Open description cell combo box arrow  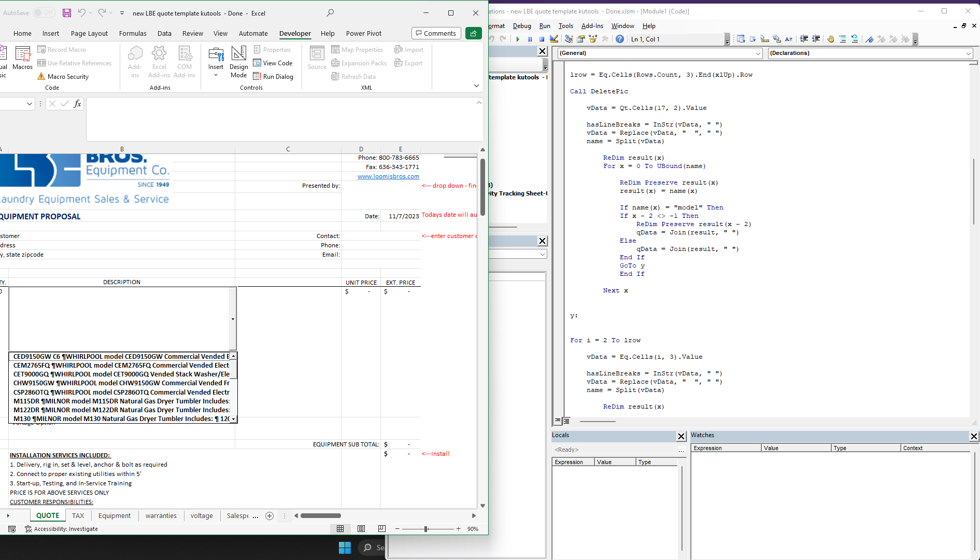click(233, 319)
